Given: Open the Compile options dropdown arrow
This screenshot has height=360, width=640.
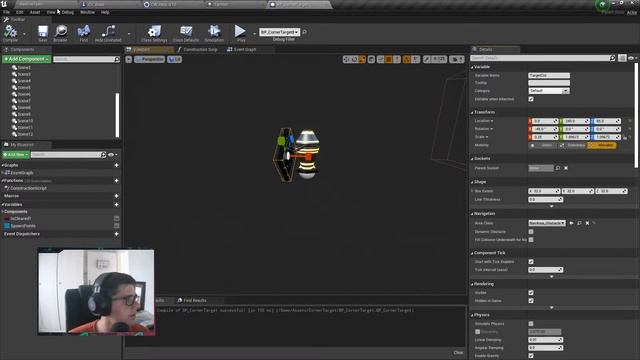Looking at the screenshot, I should pos(24,33).
